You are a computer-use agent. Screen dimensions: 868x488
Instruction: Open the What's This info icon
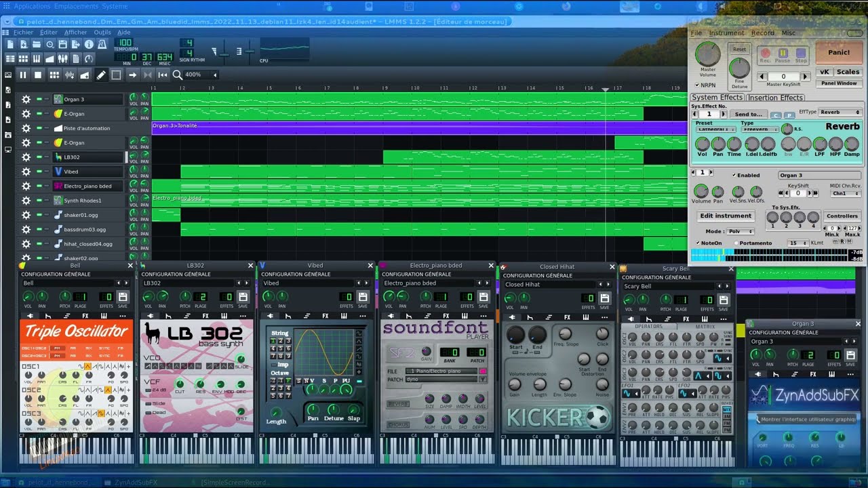coord(88,44)
